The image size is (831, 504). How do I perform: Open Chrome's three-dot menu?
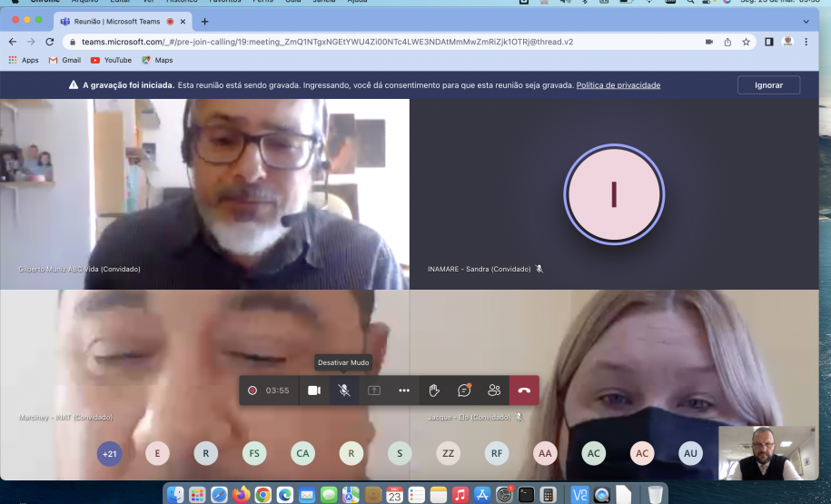coord(806,42)
